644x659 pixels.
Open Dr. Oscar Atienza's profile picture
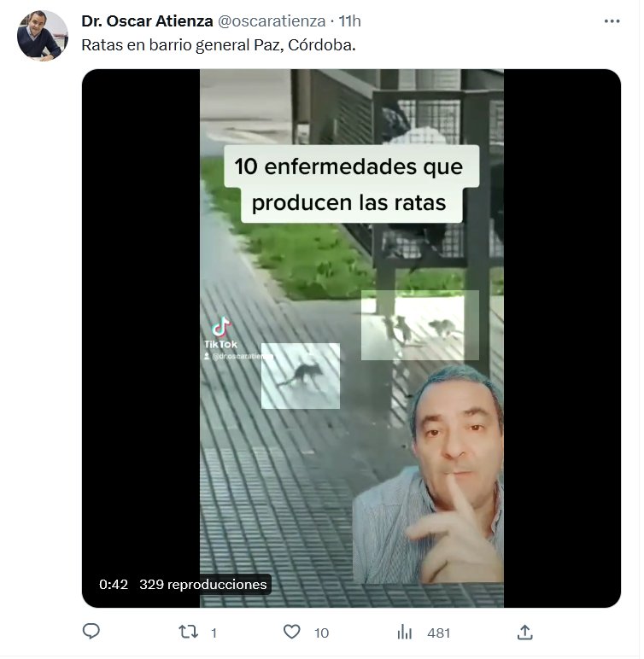[x=43, y=36]
